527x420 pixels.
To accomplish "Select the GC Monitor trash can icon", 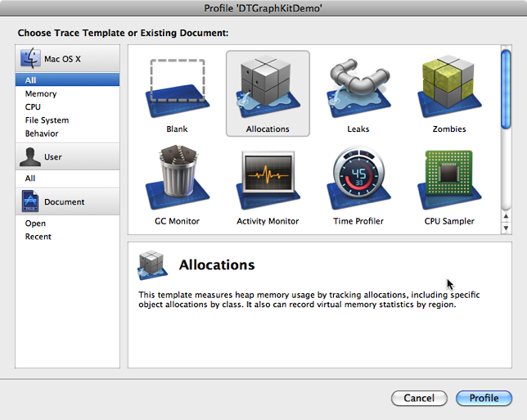I will [x=177, y=180].
